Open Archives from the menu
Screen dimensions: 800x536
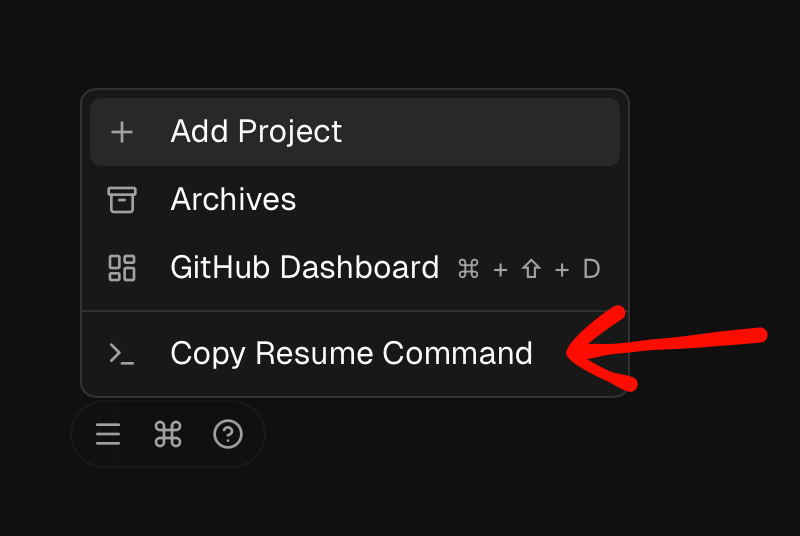[x=233, y=200]
